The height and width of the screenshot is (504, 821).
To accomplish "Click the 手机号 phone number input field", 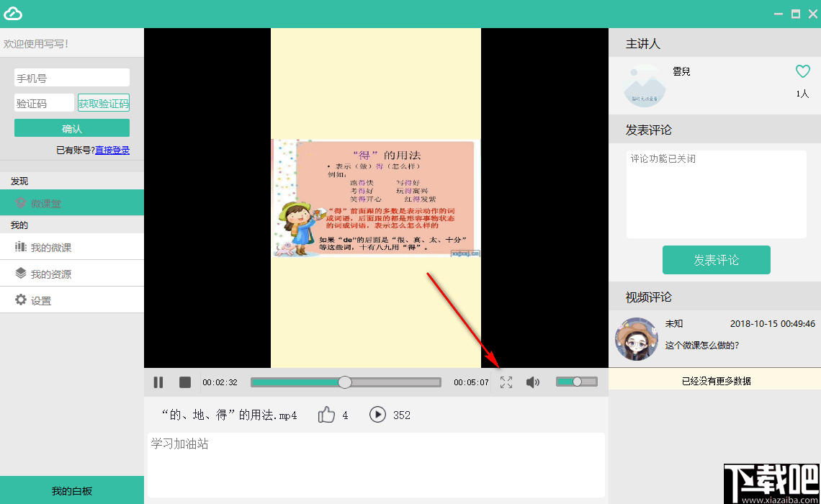I will click(71, 77).
